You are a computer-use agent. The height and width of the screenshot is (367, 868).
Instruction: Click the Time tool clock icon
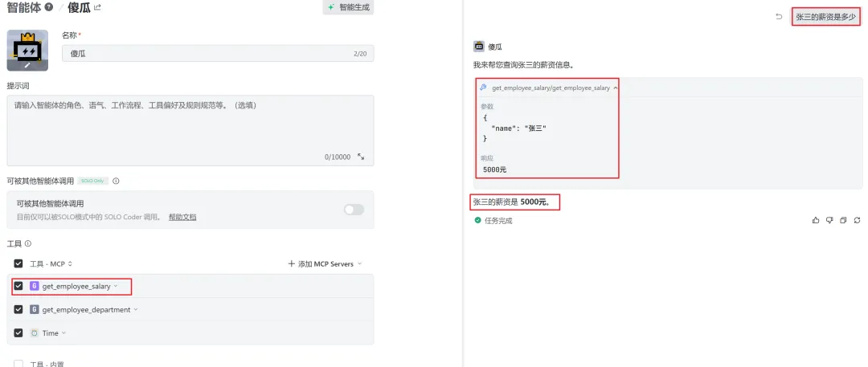[34, 332]
